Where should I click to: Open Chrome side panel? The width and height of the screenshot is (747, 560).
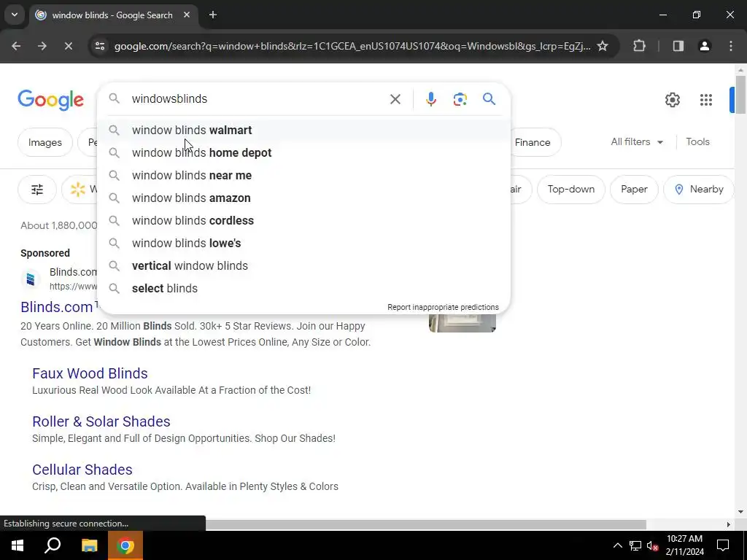coord(678,46)
